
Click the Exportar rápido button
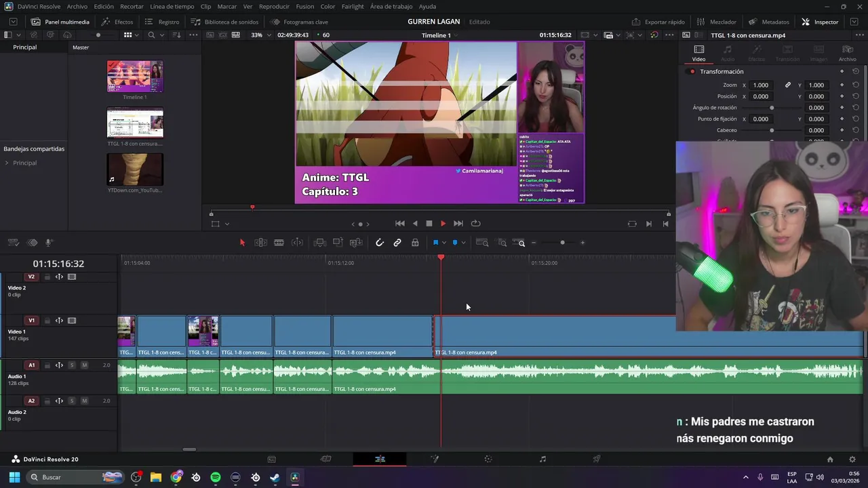point(658,22)
